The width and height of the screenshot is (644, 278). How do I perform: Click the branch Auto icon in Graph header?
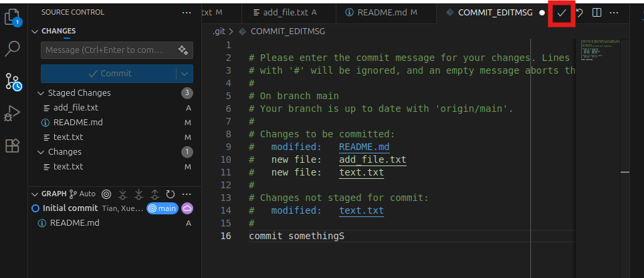(x=82, y=194)
